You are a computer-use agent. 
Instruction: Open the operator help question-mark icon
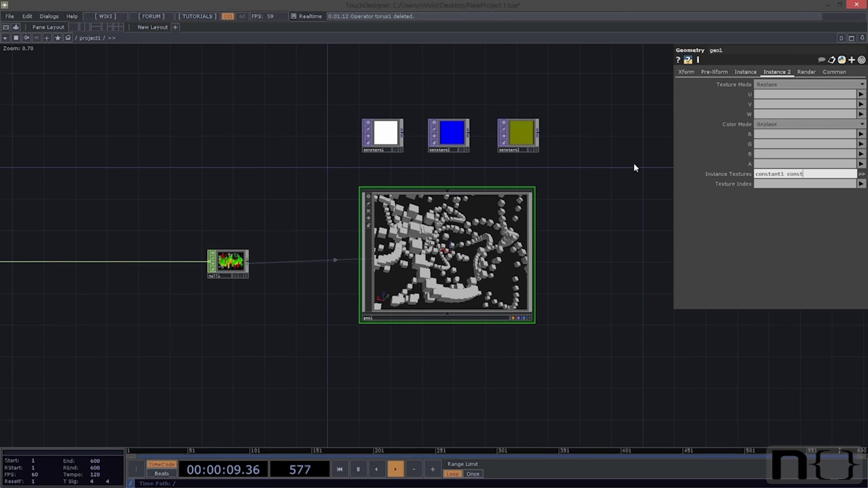pos(678,60)
